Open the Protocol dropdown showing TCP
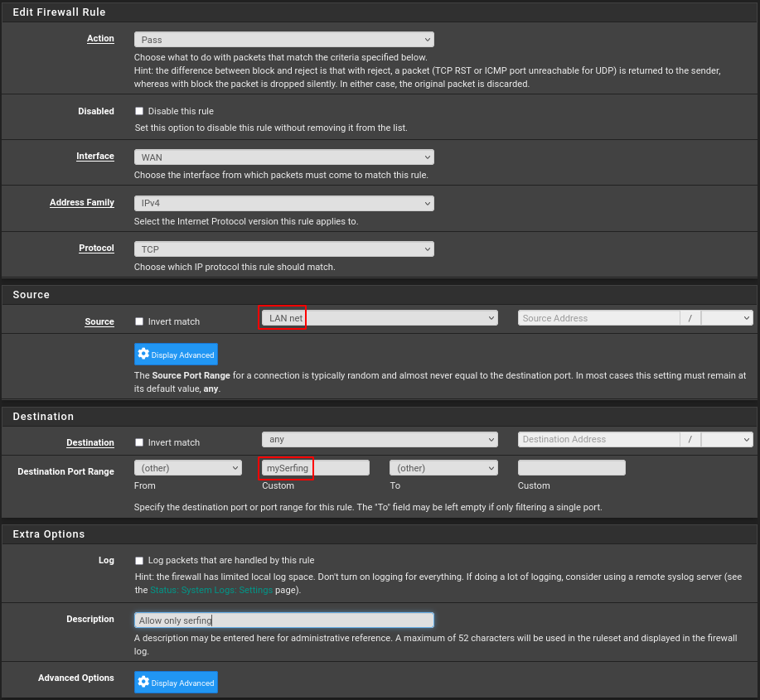760x700 pixels. pyautogui.click(x=283, y=249)
